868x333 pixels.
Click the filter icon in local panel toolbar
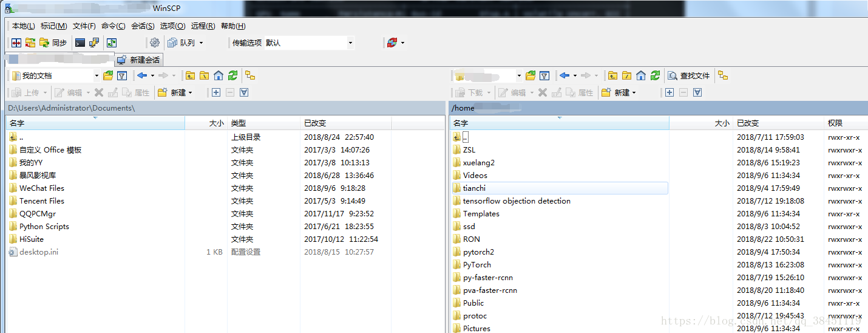click(122, 75)
